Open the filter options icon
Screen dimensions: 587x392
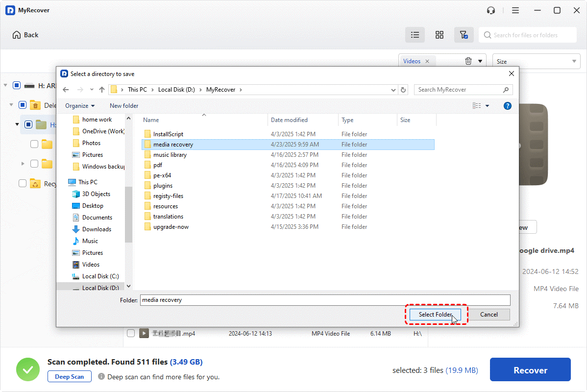[464, 35]
